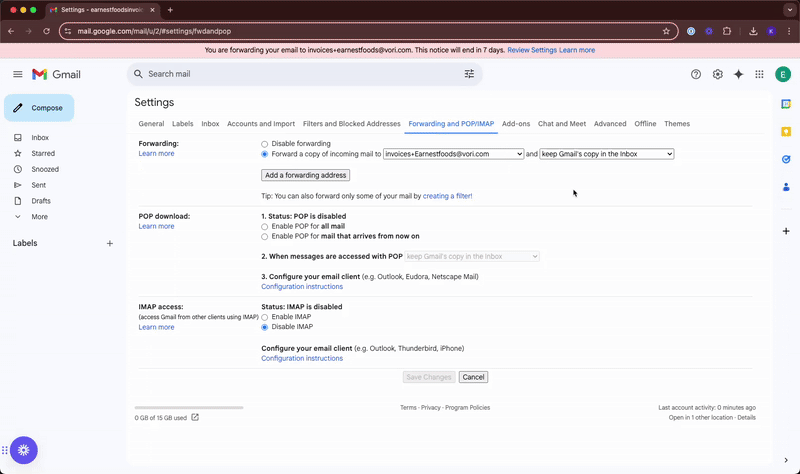The image size is (800, 474).
Task: Switch to Filters and Blocked Addresses tab
Action: click(x=351, y=124)
